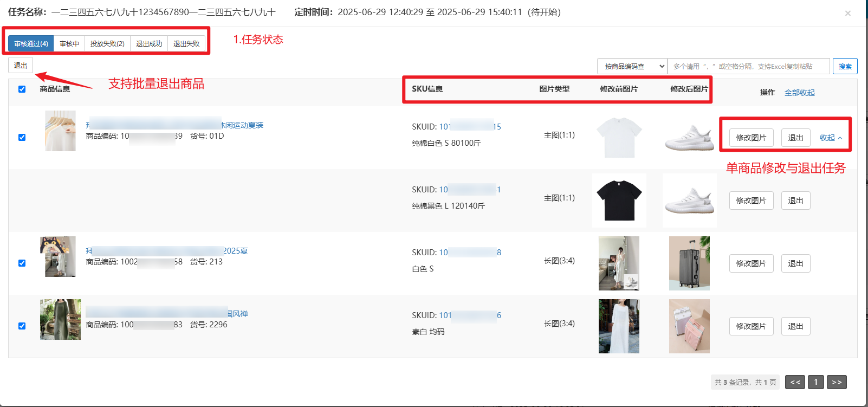View the pink suitcase after-image thumbnail

click(689, 326)
